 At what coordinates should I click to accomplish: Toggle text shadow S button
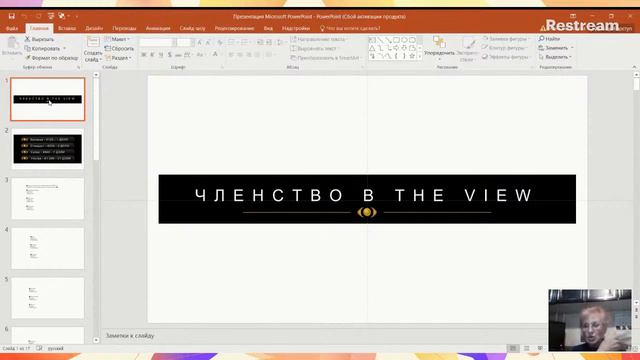pyautogui.click(x=169, y=55)
